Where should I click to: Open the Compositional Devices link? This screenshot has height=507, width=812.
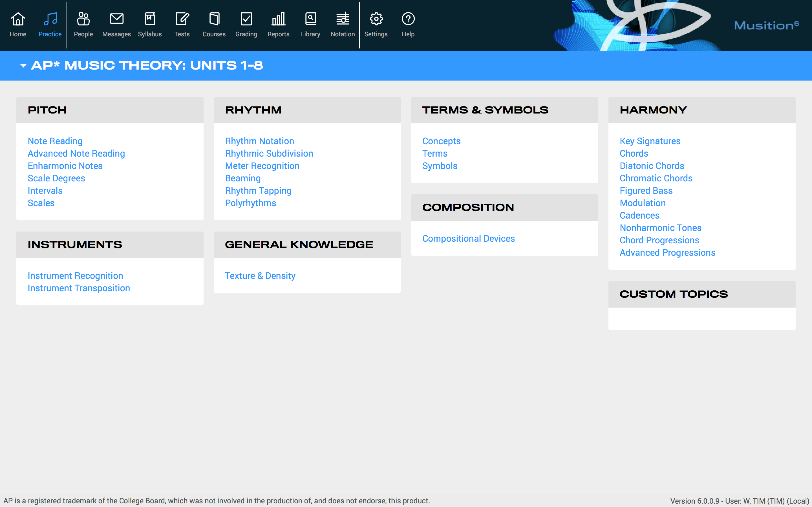click(468, 239)
